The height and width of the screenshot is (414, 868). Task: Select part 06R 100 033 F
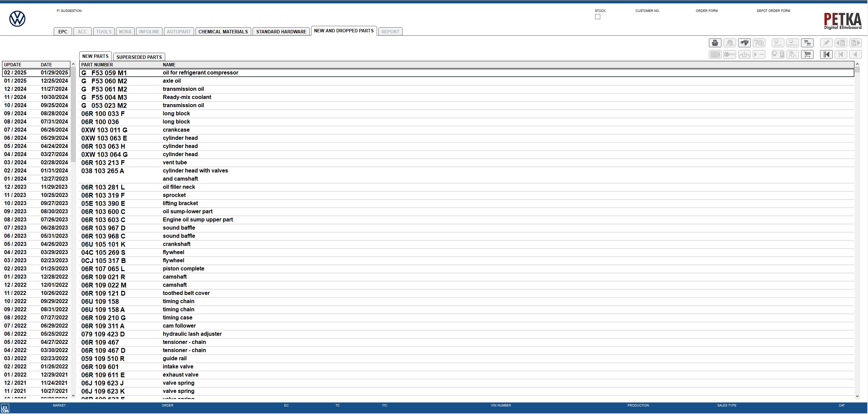(467, 114)
